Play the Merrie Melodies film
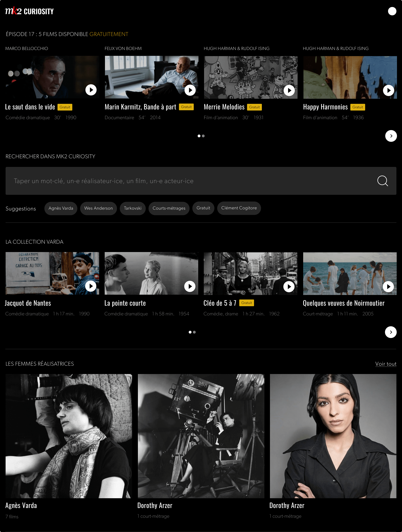This screenshot has width=402, height=532. [x=289, y=90]
